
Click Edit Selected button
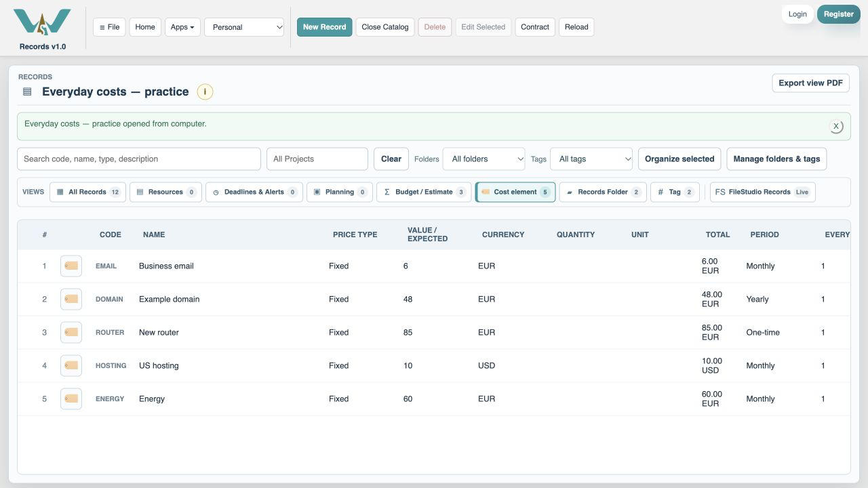(484, 27)
